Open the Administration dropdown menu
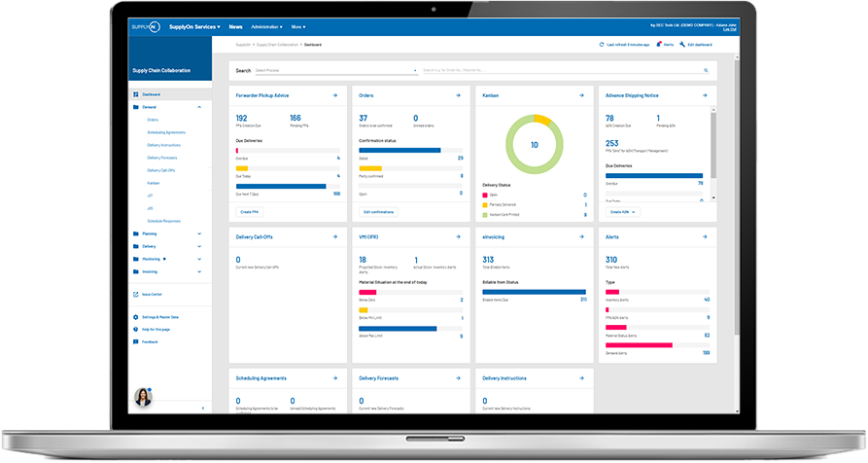Image resolution: width=868 pixels, height=463 pixels. coord(267,26)
